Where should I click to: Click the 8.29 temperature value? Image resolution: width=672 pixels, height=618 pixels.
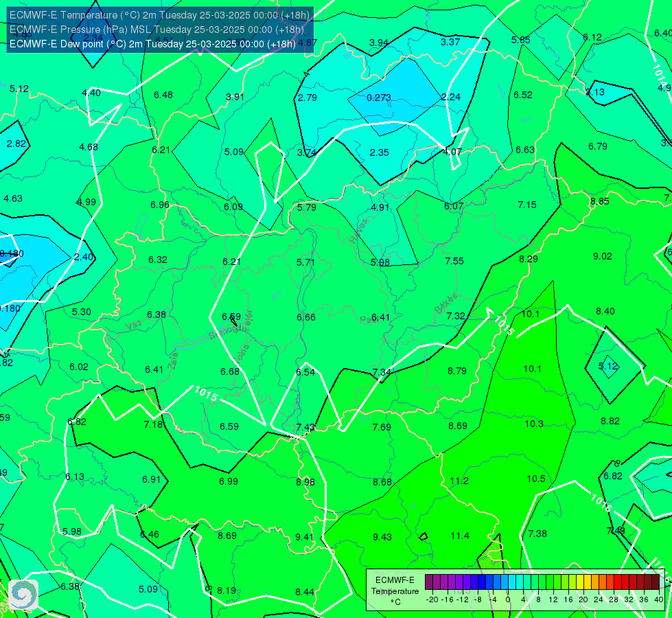pos(529,260)
